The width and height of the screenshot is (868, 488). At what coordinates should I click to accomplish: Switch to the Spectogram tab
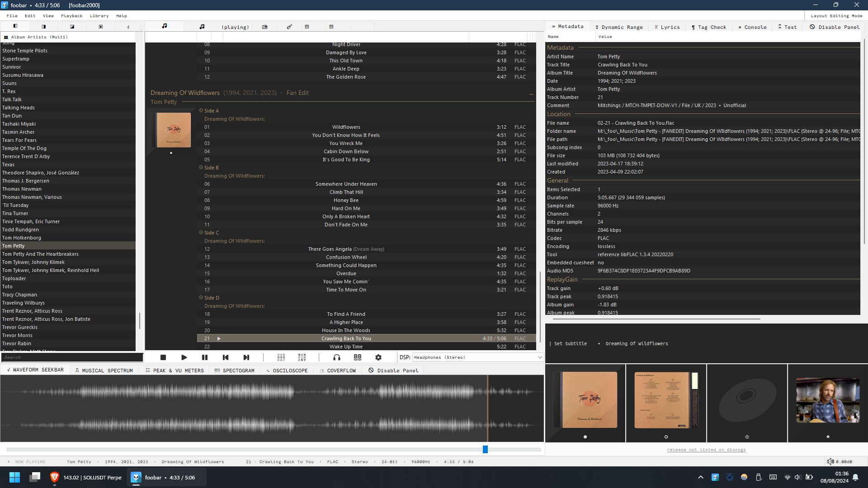point(235,371)
